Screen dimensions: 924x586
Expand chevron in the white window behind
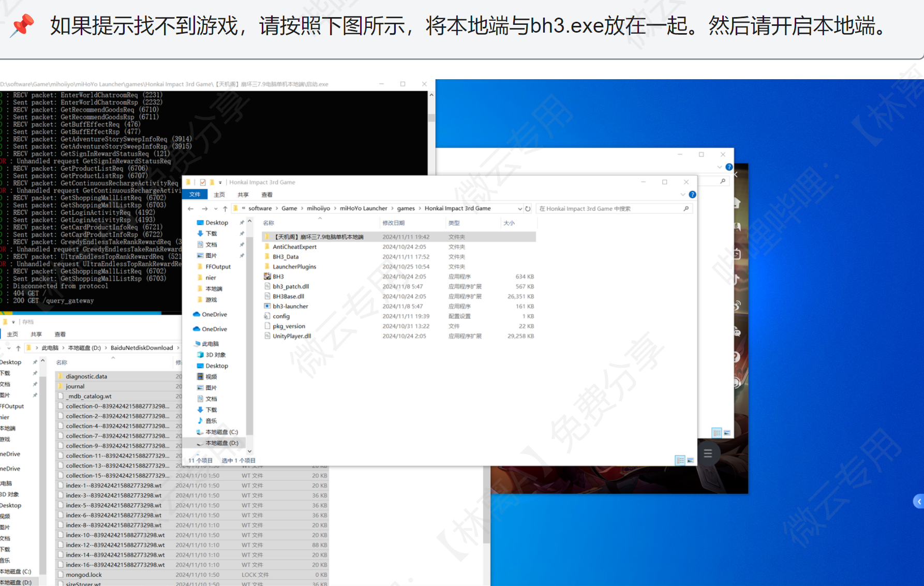tap(719, 167)
